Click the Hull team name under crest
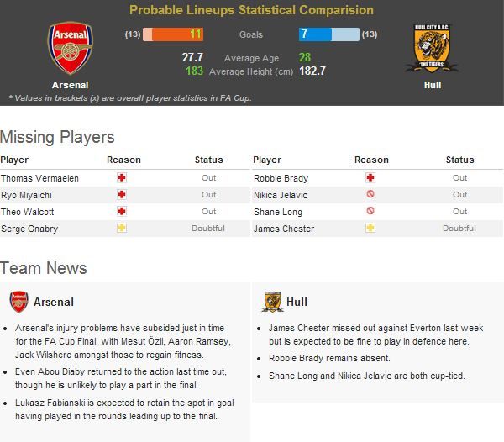The height and width of the screenshot is (442, 504). tap(433, 85)
